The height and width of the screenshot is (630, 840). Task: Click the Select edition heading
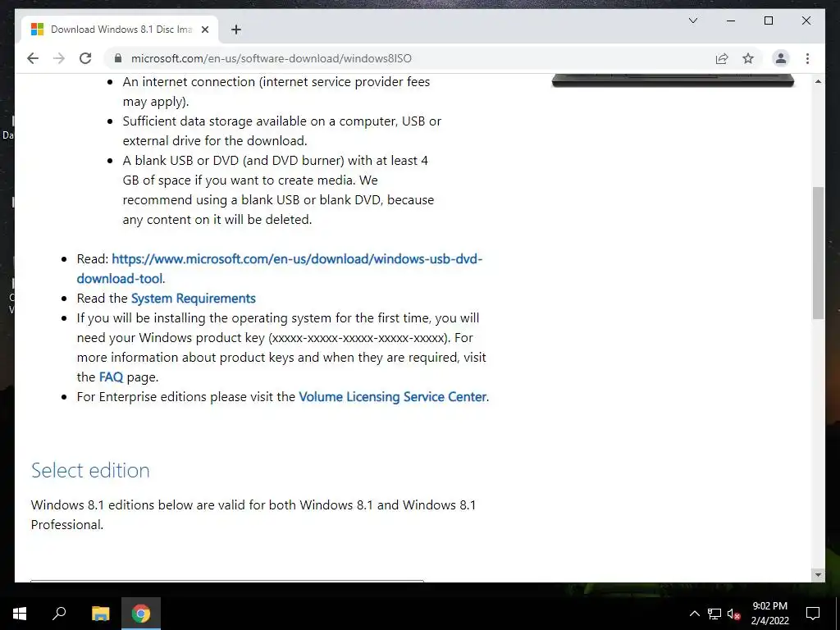(90, 470)
